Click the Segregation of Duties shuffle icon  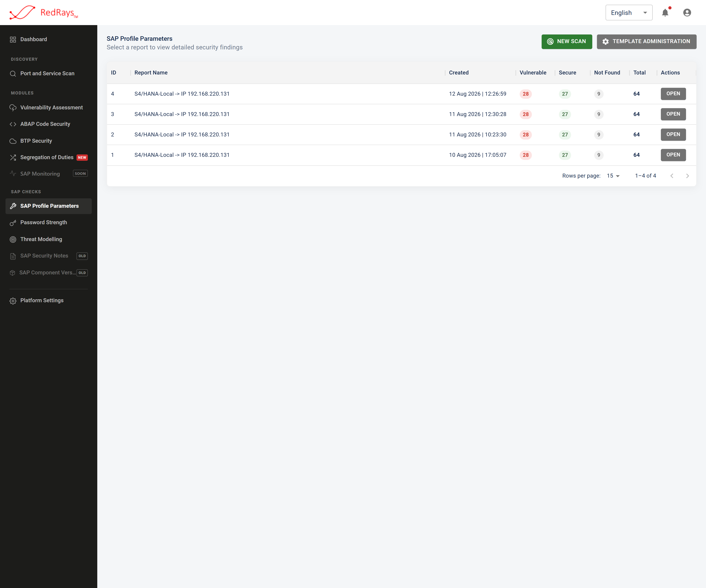(13, 157)
